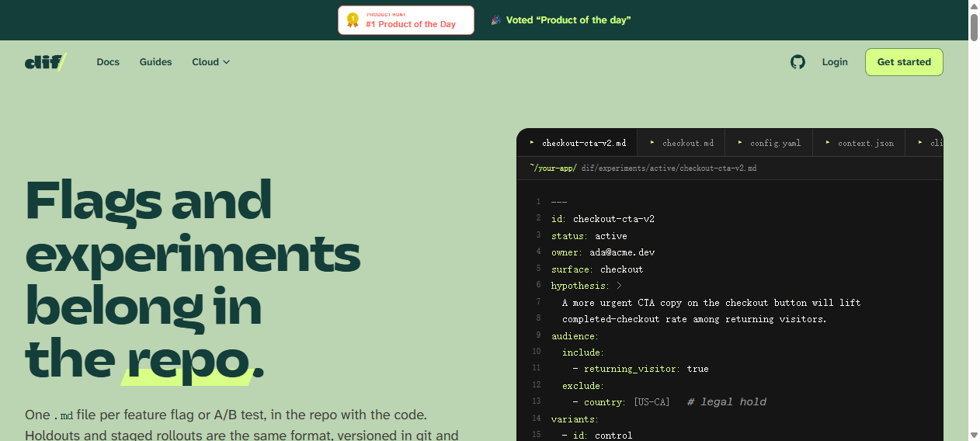Image resolution: width=980 pixels, height=441 pixels.
Task: Click the 'hypothesis: >' code line
Action: tap(586, 286)
